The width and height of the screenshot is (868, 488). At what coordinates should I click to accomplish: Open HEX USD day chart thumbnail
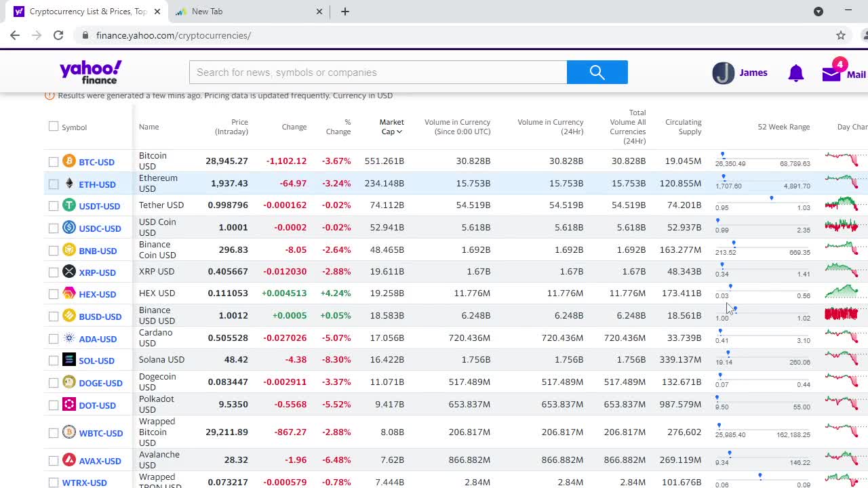click(x=842, y=293)
